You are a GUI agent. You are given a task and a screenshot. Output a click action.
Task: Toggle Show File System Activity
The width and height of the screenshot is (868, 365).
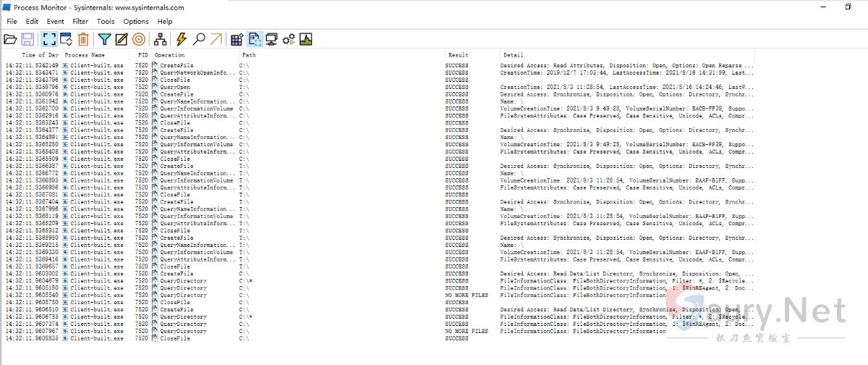(255, 39)
